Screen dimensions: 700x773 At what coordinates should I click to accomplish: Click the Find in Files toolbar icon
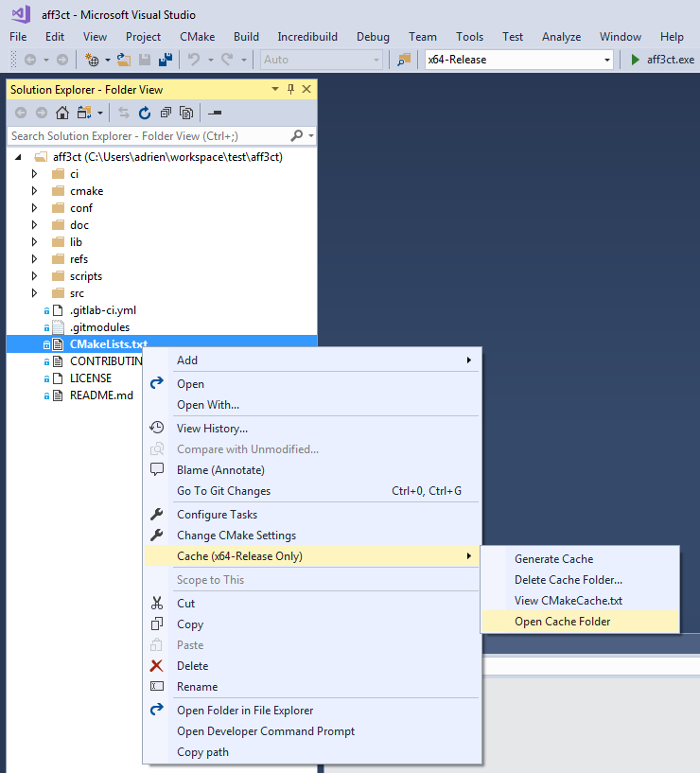click(404, 60)
